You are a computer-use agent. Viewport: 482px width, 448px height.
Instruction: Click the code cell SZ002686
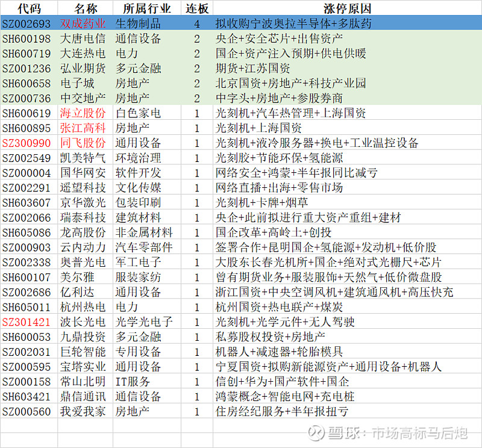pos(27,293)
